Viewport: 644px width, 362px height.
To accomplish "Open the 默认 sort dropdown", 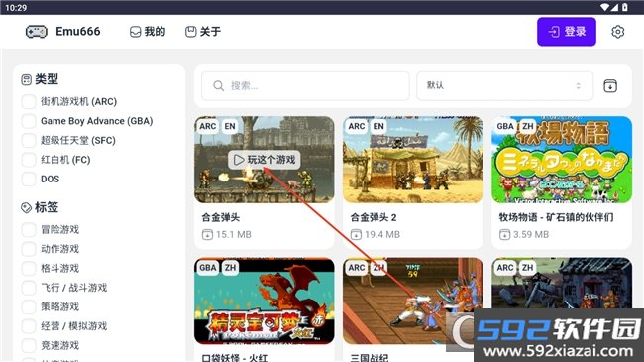I will coord(504,86).
